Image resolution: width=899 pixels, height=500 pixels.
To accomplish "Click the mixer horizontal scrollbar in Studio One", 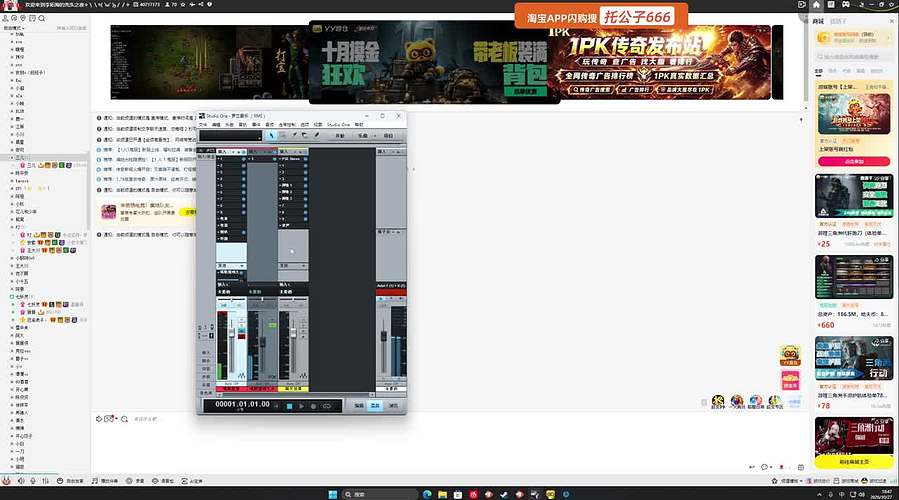I will click(x=296, y=394).
